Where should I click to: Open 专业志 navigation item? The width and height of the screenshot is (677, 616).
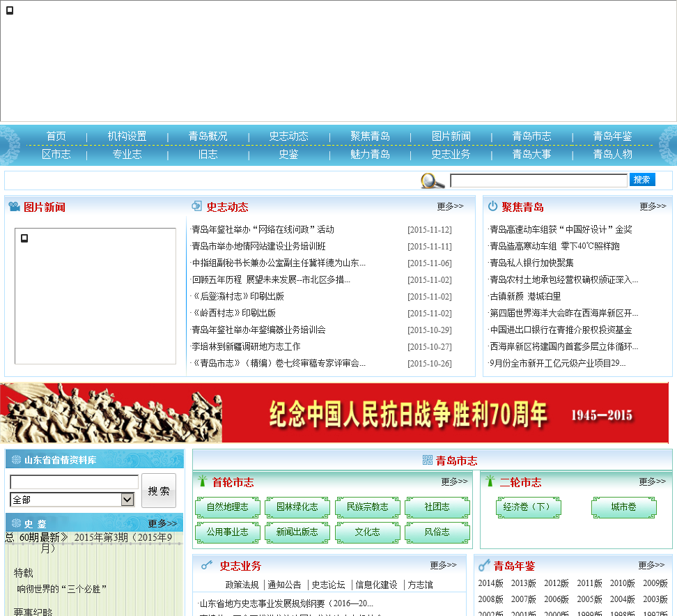click(x=127, y=154)
